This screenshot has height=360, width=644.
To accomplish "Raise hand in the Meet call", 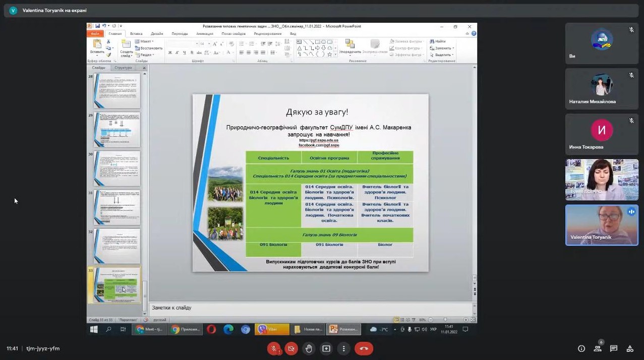I will (309, 348).
